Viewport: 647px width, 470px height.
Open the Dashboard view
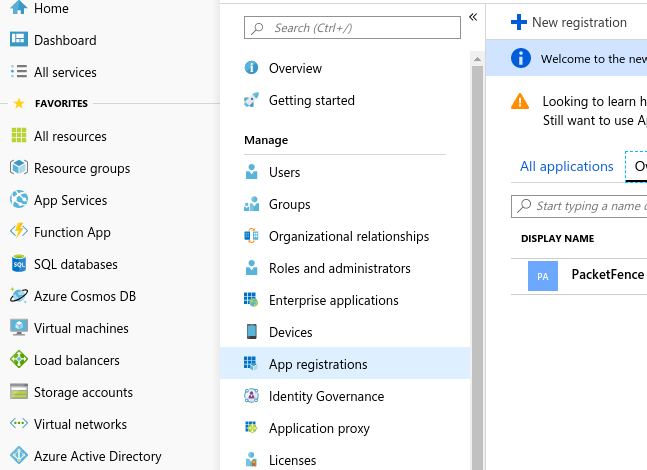point(65,40)
